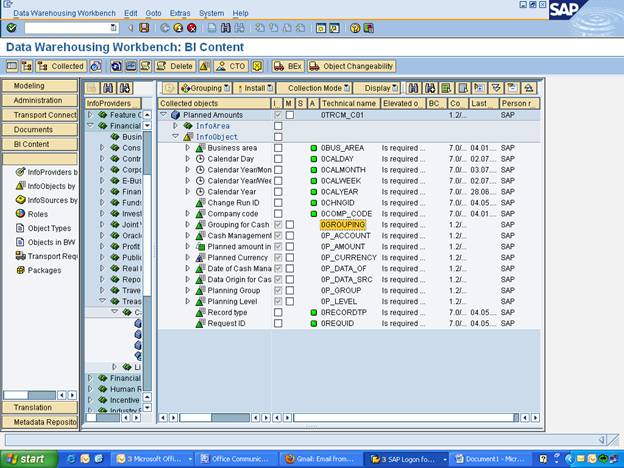Click the Print icon in standard toolbar
This screenshot has height=468, width=624.
(212, 28)
